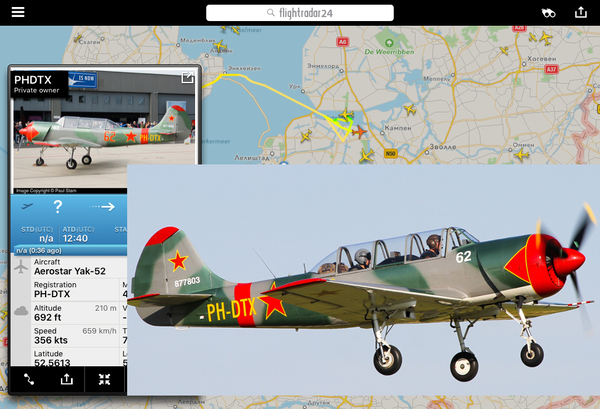Tap the unknown origin question mark
The width and height of the screenshot is (600, 409).
click(58, 207)
